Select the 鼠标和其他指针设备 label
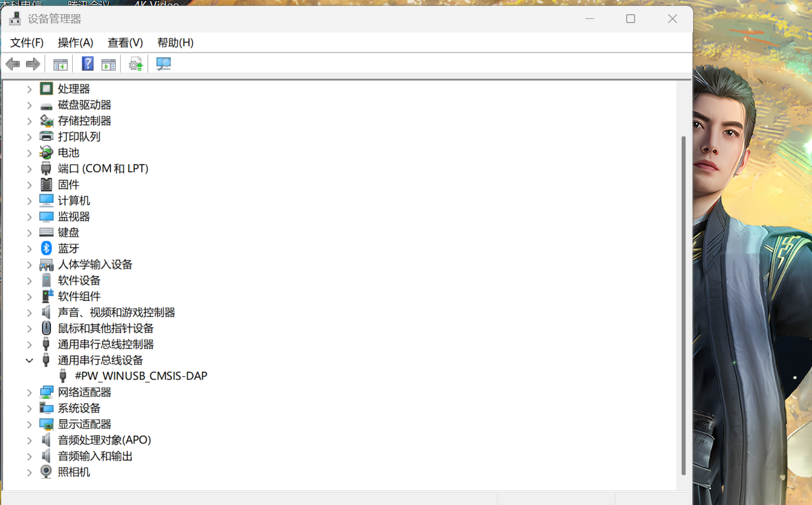The height and width of the screenshot is (505, 812). [x=106, y=328]
